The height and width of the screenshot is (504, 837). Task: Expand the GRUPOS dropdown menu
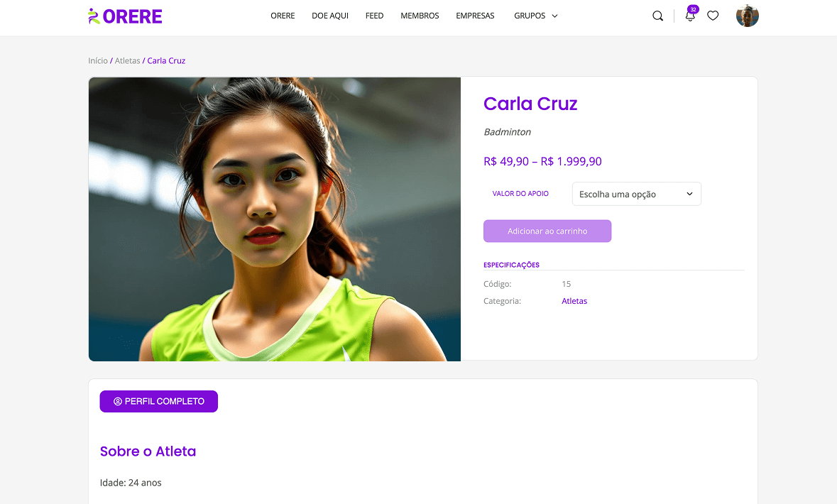pos(535,16)
